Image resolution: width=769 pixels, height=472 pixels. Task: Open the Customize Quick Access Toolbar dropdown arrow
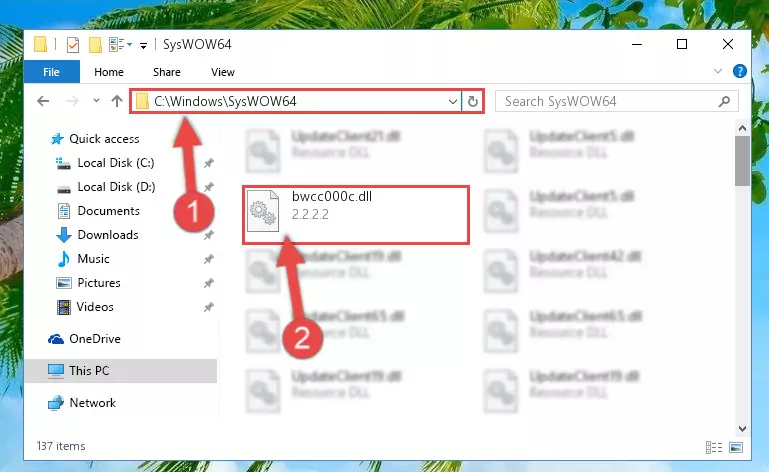click(143, 46)
